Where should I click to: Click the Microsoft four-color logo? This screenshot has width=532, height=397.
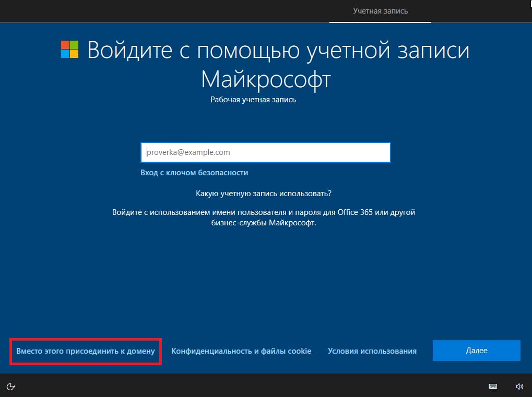point(69,50)
